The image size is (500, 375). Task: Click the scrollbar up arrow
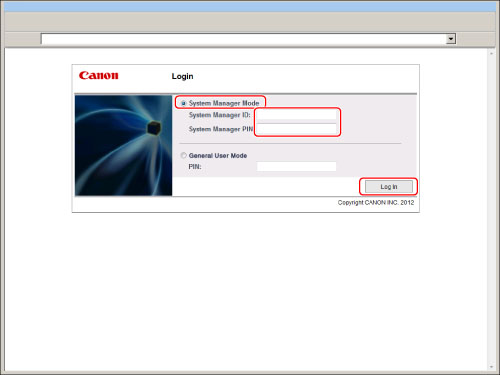[x=491, y=53]
